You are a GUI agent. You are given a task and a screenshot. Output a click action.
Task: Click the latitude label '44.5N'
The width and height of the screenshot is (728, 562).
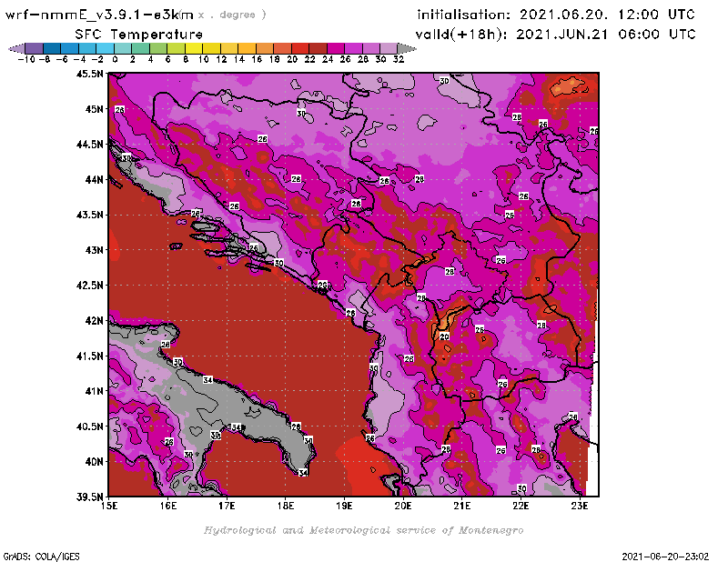89,145
